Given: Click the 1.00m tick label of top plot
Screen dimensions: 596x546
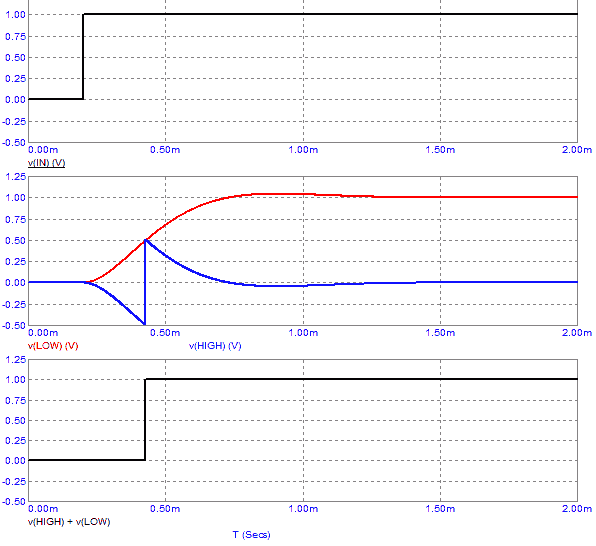Looking at the screenshot, I should (x=303, y=150).
